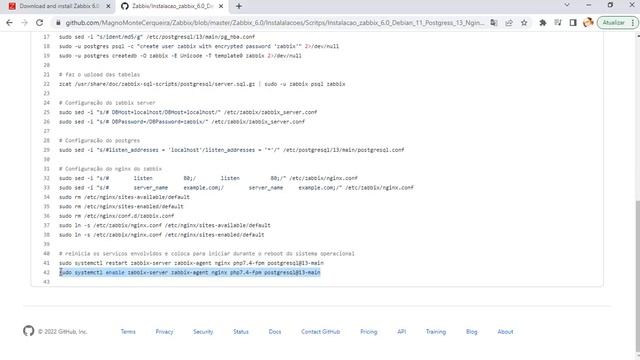Open the Privacy footer link

(x=164, y=332)
